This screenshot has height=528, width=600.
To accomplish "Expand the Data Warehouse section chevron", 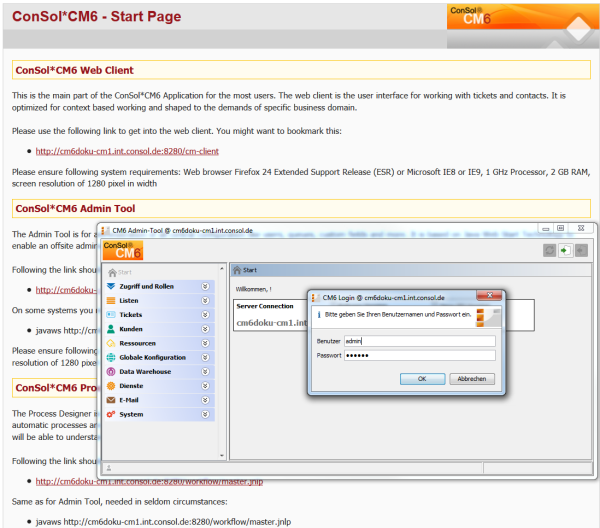I will point(205,372).
